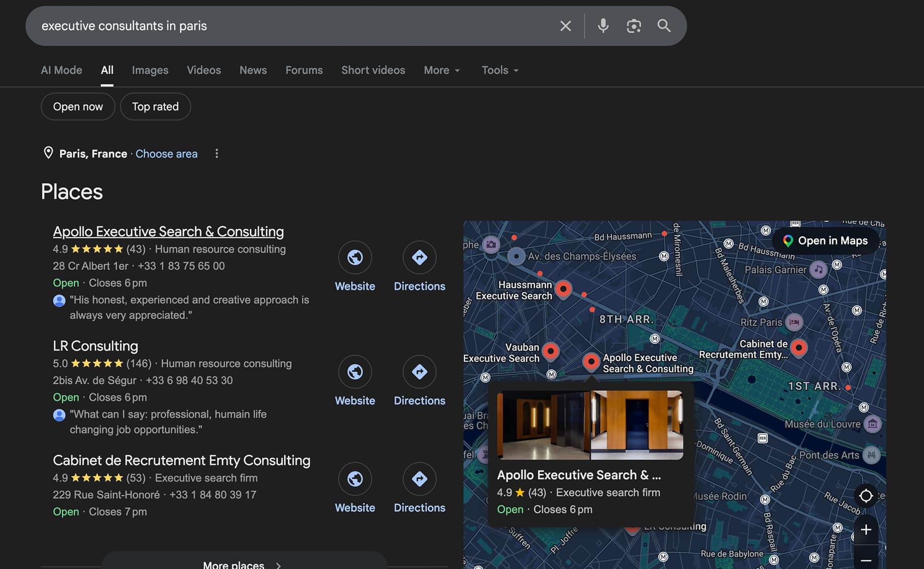Click the Choose area link
Image resolution: width=924 pixels, height=569 pixels.
[166, 154]
